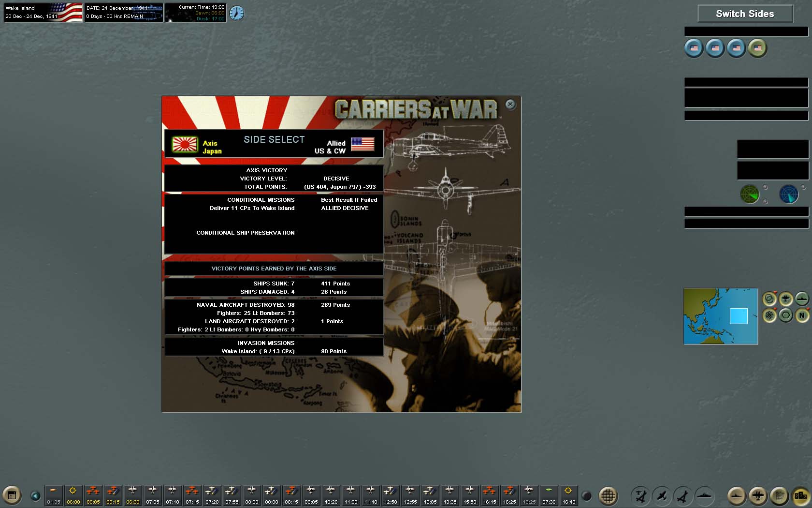Click the Current Time 19:00 panel
Screen dimensions: 812x508
(196, 12)
